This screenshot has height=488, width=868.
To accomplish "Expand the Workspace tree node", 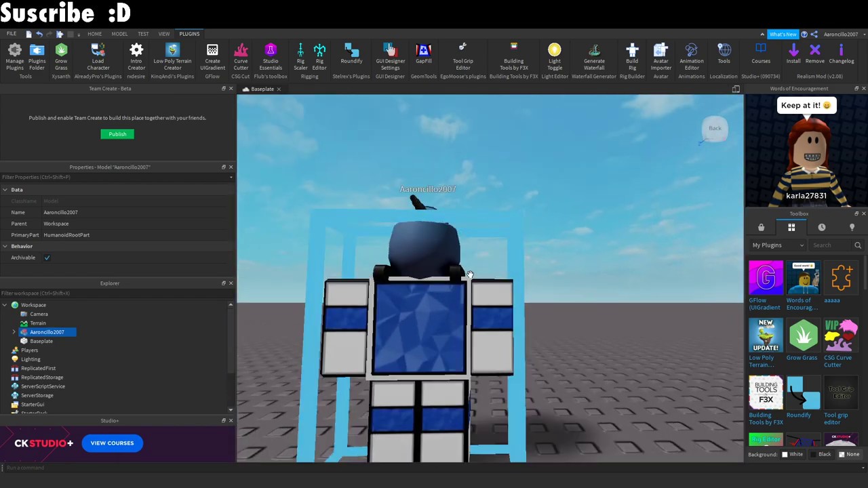I will click(x=5, y=305).
